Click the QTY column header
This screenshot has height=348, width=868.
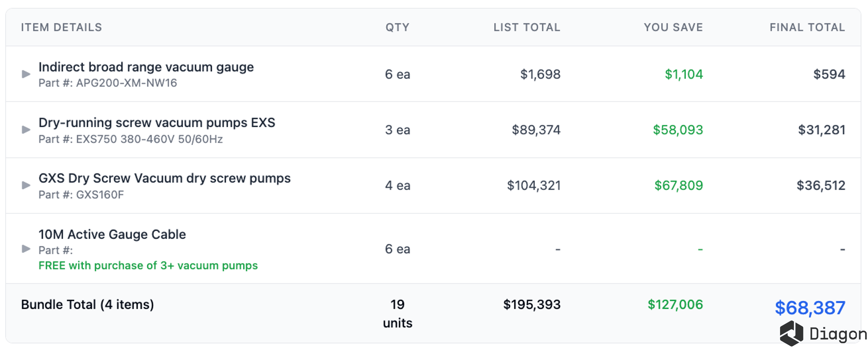pyautogui.click(x=398, y=27)
